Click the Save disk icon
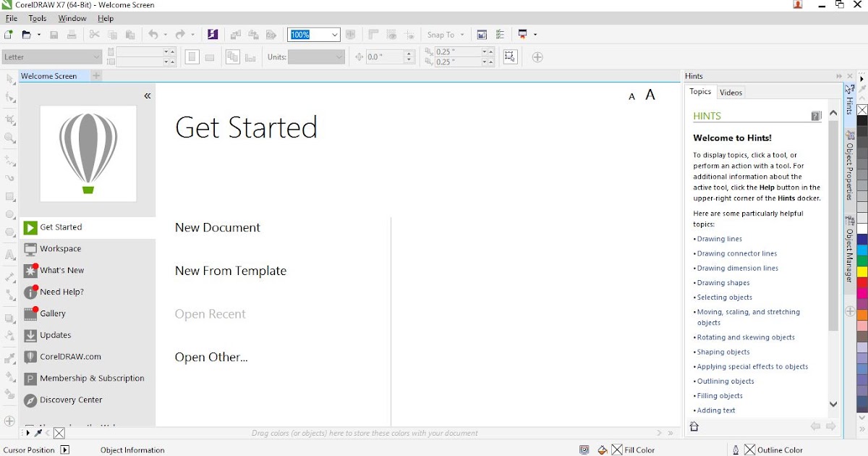 coord(54,34)
